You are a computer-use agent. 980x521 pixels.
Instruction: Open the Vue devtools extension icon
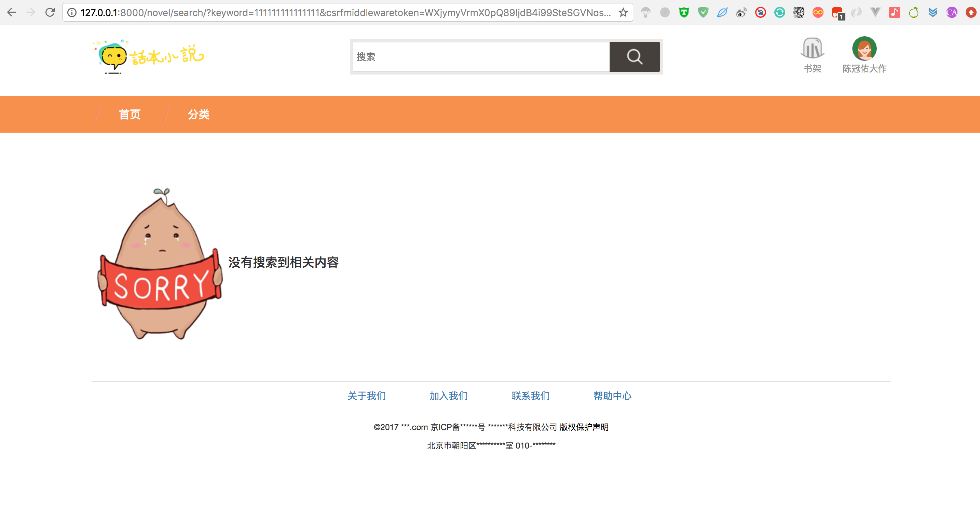pyautogui.click(x=875, y=13)
